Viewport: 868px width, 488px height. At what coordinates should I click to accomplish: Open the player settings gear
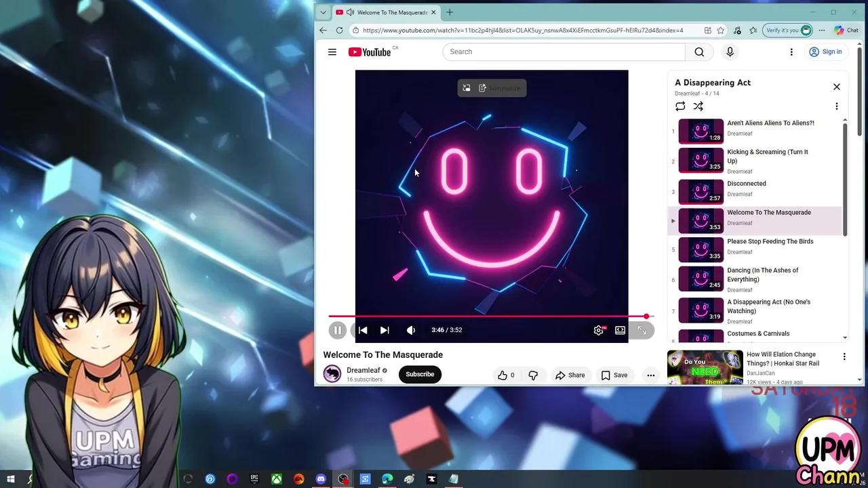(x=599, y=330)
